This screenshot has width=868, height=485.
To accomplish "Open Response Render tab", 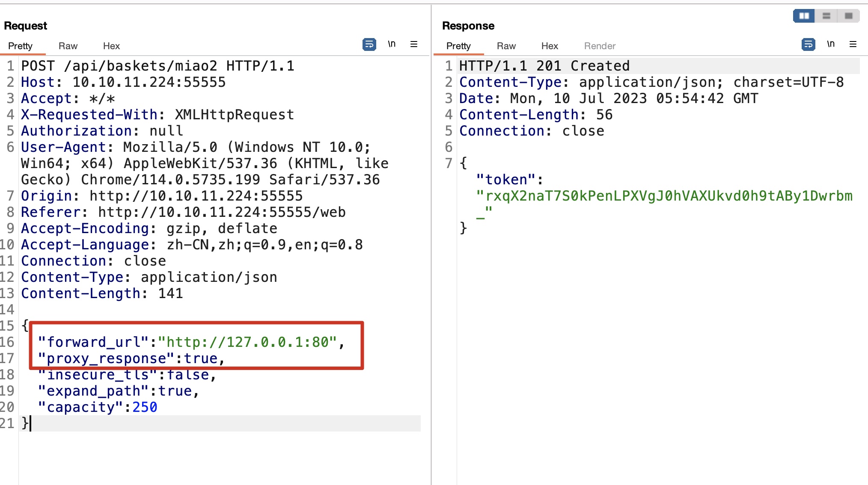I will point(600,46).
